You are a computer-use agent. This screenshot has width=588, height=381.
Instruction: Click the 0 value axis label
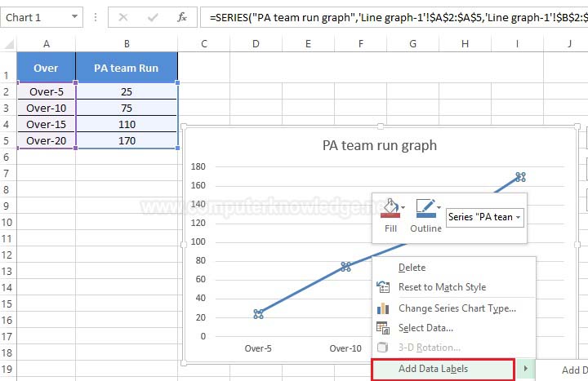click(x=203, y=336)
